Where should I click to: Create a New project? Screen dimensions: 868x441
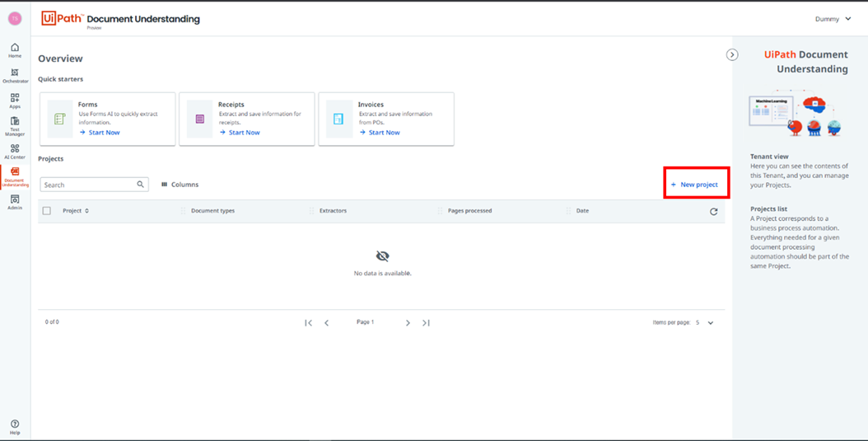(x=695, y=185)
